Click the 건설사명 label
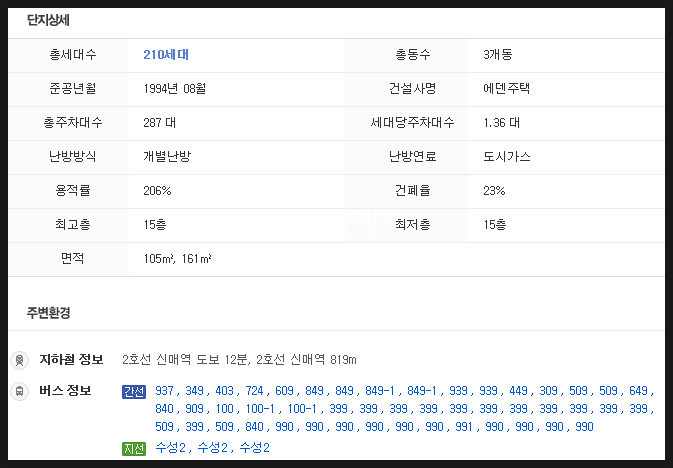This screenshot has height=468, width=673. pyautogui.click(x=412, y=88)
